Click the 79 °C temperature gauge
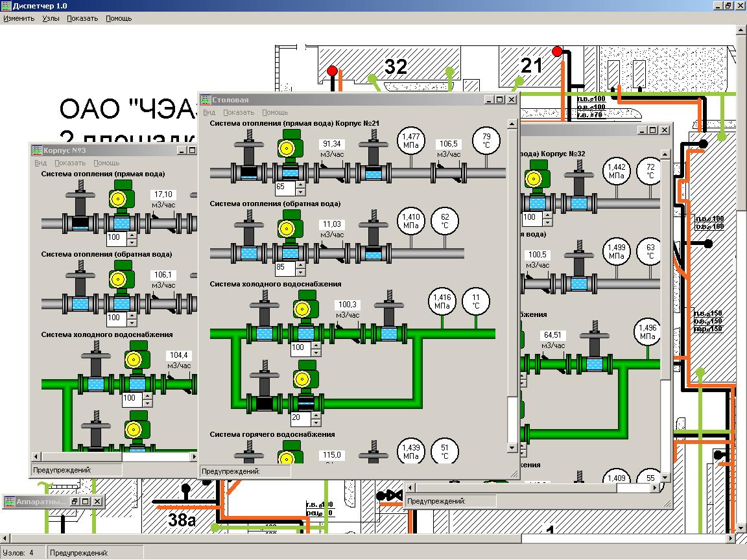 [486, 140]
